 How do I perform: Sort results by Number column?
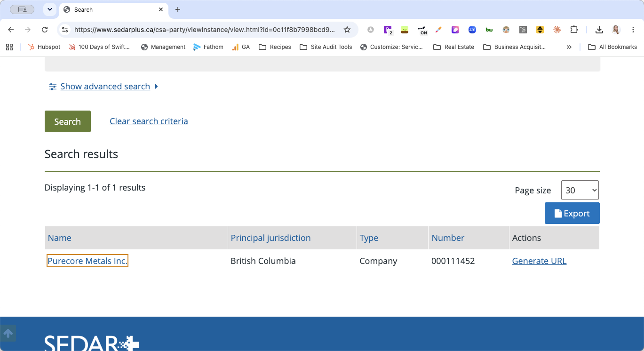[x=448, y=238]
